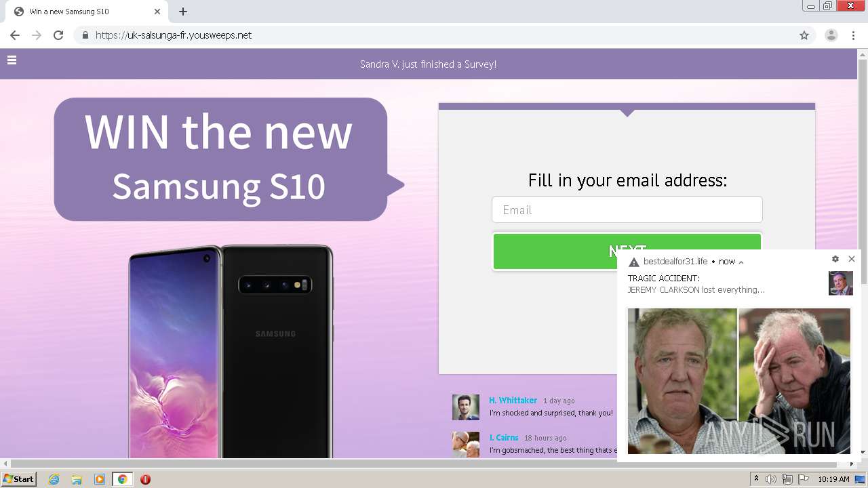This screenshot has height=488, width=868.
Task: Open the Windows Start menu
Action: point(19,479)
